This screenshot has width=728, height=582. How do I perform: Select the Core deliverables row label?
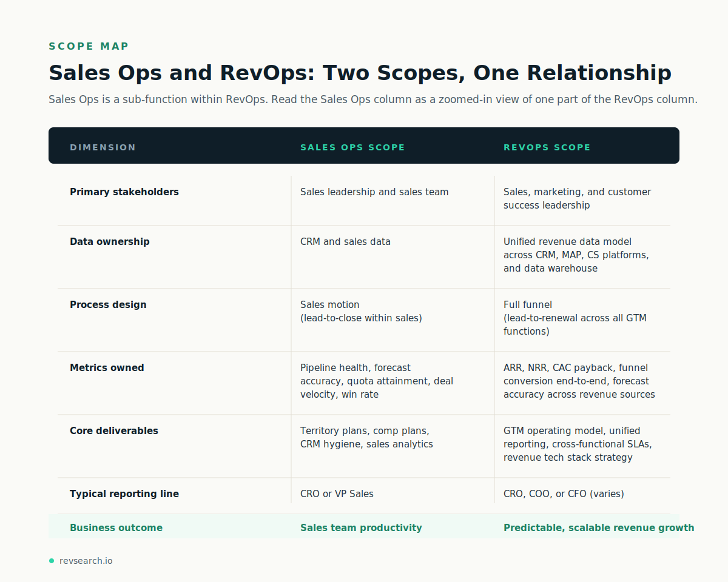[x=114, y=430]
